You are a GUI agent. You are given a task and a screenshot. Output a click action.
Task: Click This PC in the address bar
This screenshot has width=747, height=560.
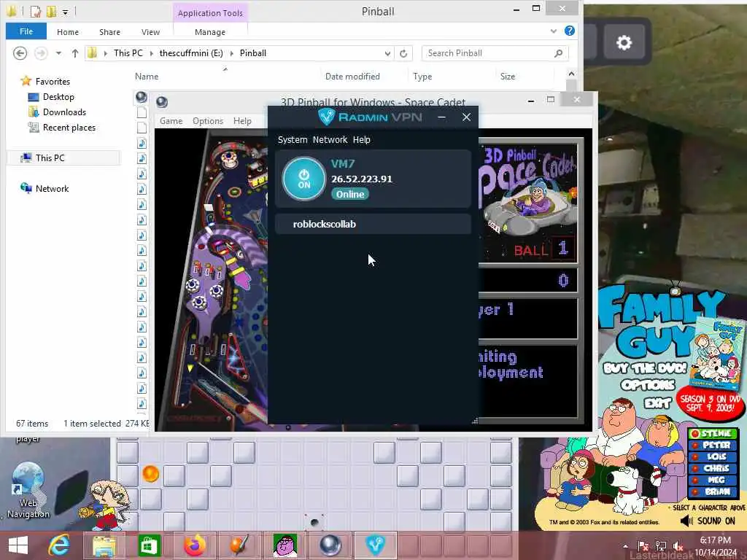[x=128, y=52]
